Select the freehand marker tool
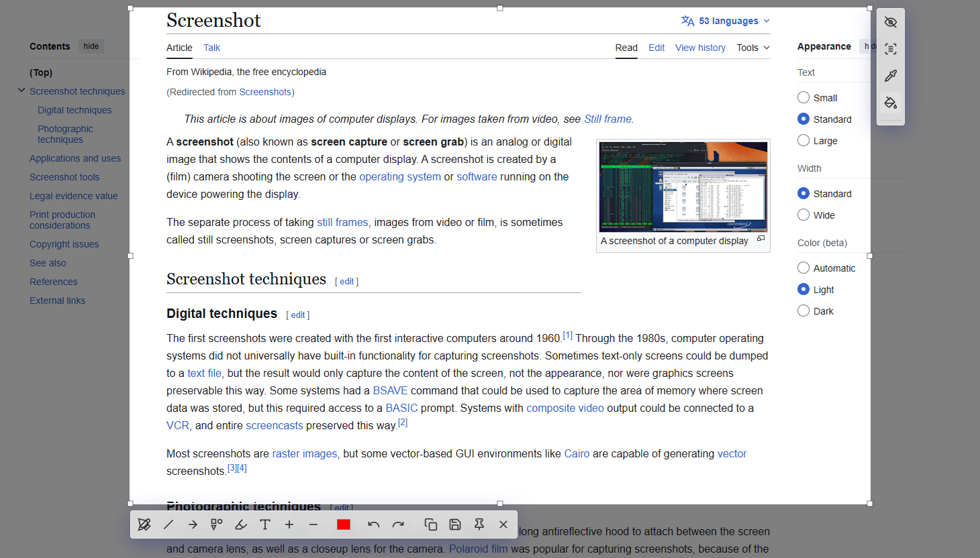The image size is (980, 558). click(x=144, y=524)
